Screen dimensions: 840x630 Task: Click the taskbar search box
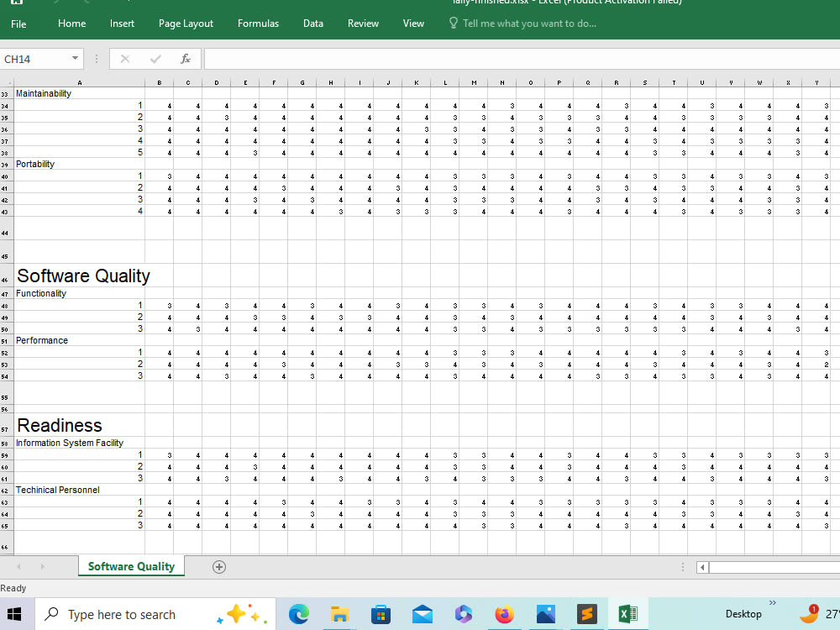pyautogui.click(x=155, y=614)
